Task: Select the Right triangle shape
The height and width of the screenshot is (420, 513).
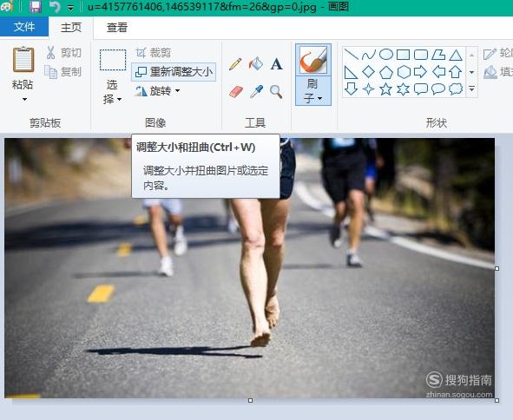Action: click(x=351, y=72)
